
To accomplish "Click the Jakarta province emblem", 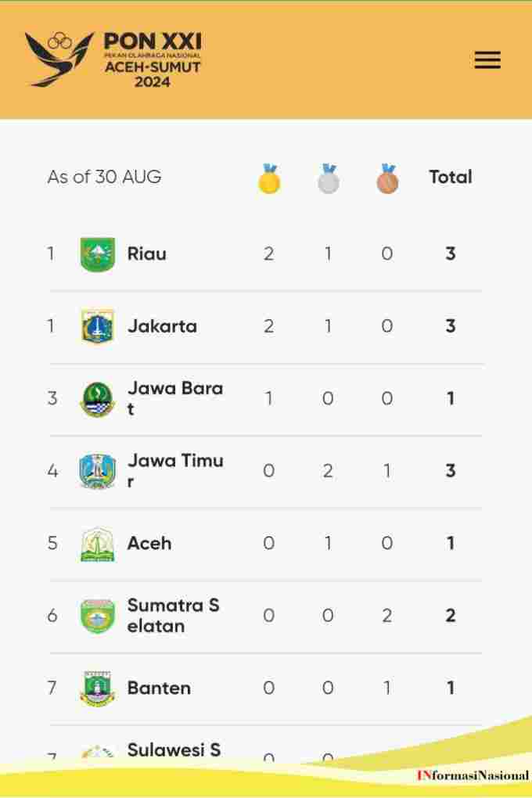I will (98, 326).
